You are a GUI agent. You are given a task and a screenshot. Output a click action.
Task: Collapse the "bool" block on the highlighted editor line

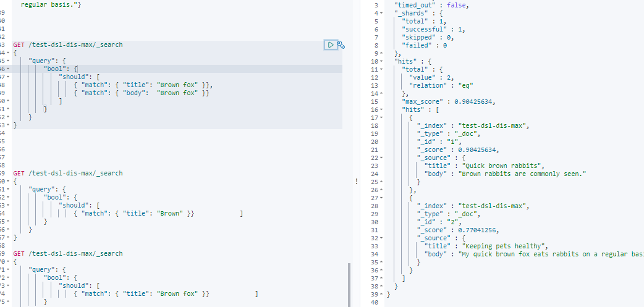point(8,69)
